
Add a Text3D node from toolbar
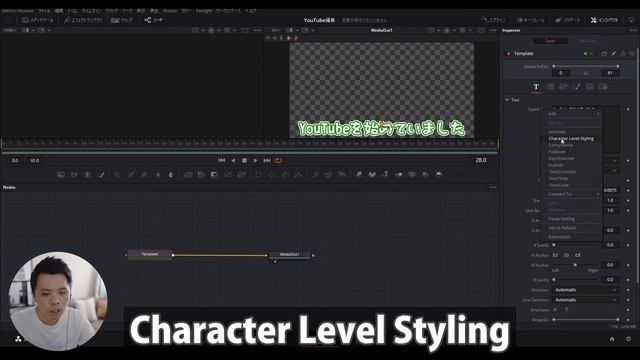[385, 175]
